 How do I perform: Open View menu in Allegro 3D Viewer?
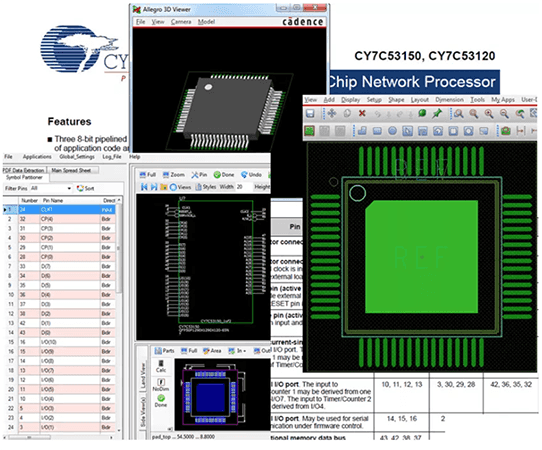click(x=158, y=22)
